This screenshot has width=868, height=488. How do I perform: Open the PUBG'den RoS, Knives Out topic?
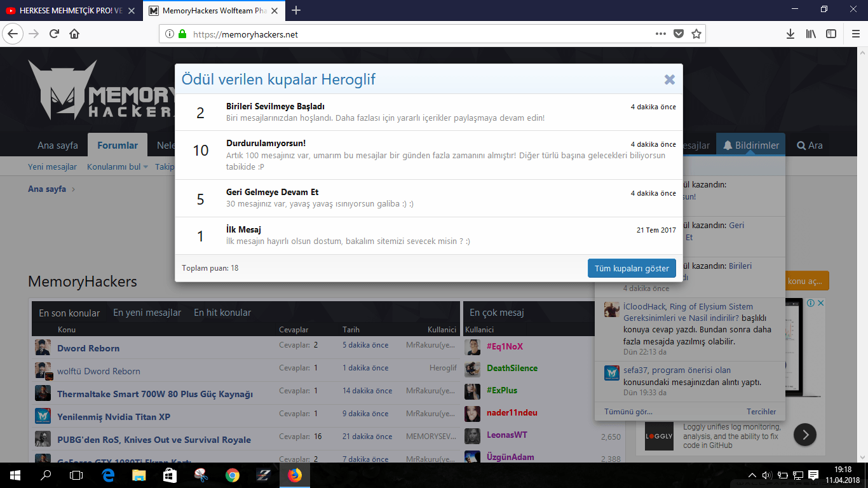coord(154,440)
